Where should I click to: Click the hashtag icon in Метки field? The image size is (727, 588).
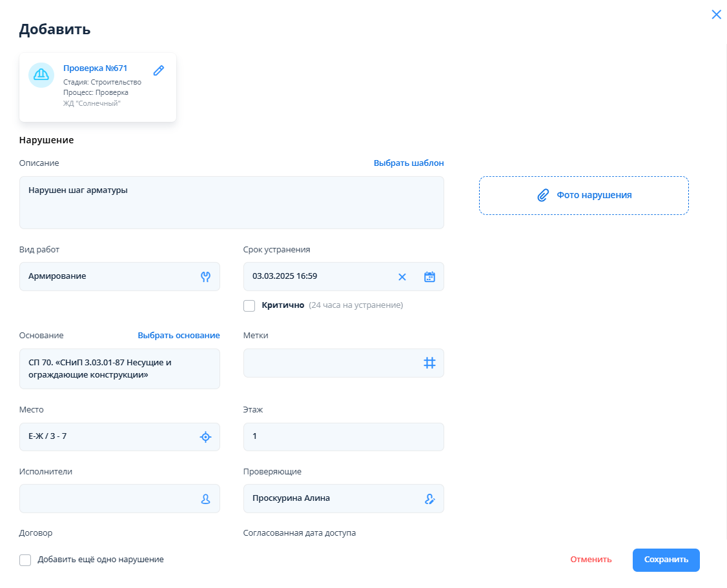pyautogui.click(x=429, y=363)
